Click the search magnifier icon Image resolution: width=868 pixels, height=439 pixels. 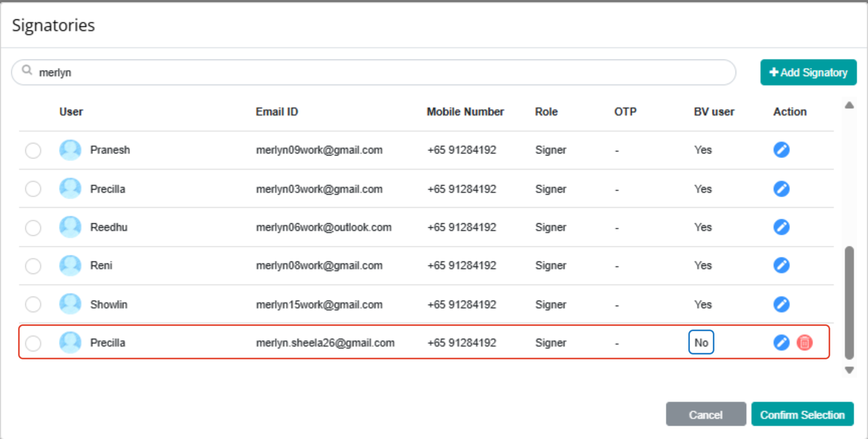[27, 70]
